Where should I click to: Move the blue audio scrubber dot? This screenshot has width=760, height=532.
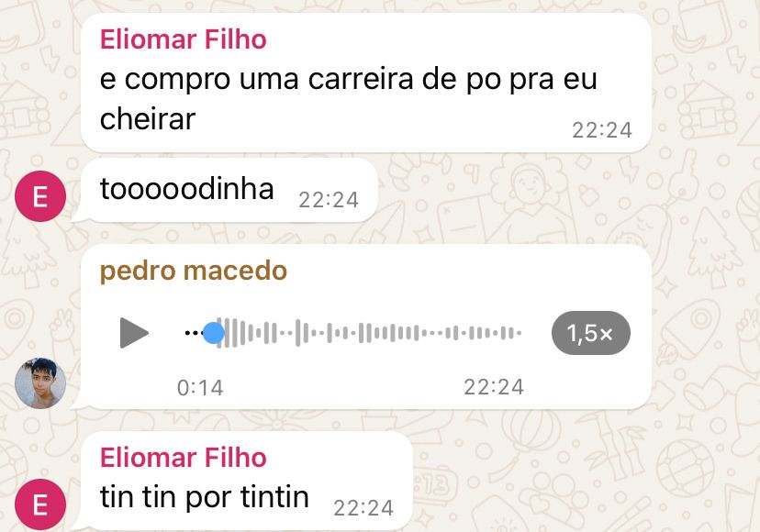coord(213,333)
